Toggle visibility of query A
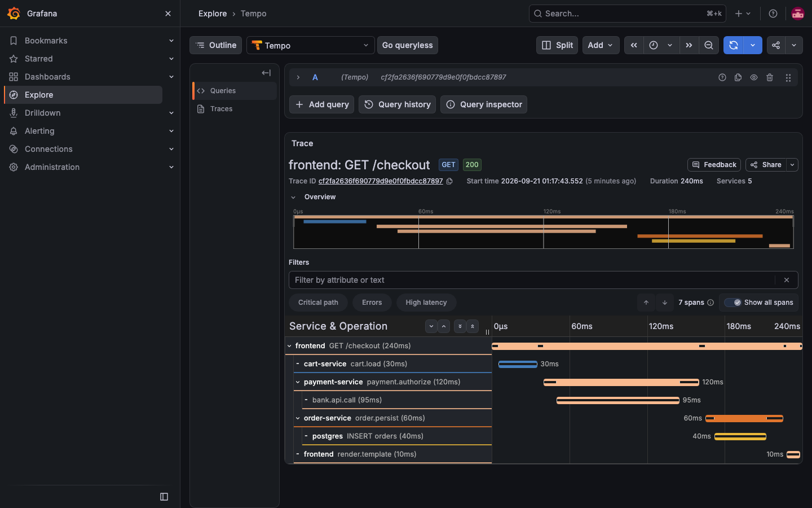The image size is (812, 508). (x=754, y=77)
